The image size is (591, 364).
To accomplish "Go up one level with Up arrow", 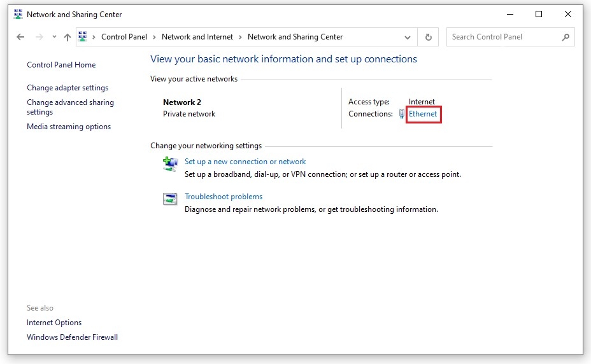I will coord(68,37).
